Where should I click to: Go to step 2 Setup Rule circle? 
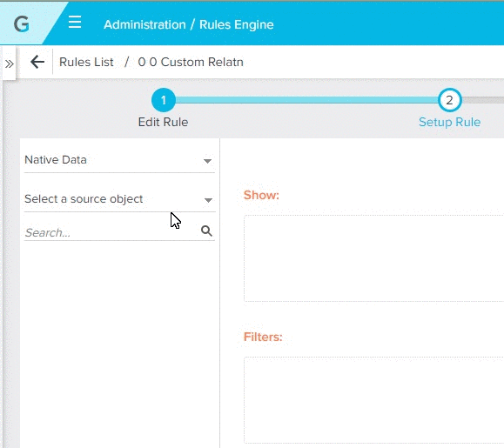pos(450,100)
